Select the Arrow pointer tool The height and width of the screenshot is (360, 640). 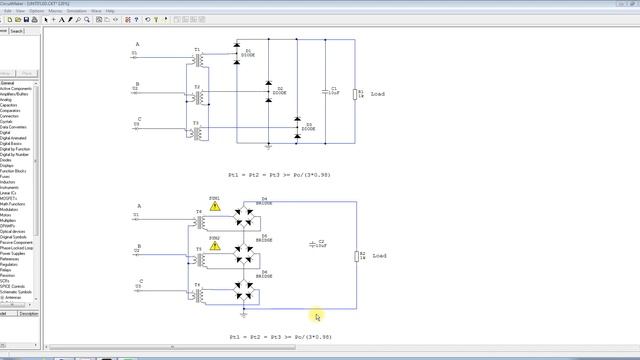coord(46,20)
